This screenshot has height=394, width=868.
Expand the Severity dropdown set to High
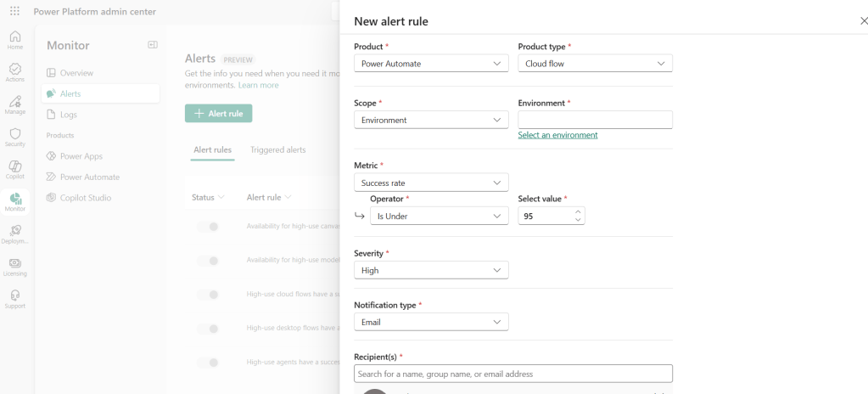click(x=430, y=270)
